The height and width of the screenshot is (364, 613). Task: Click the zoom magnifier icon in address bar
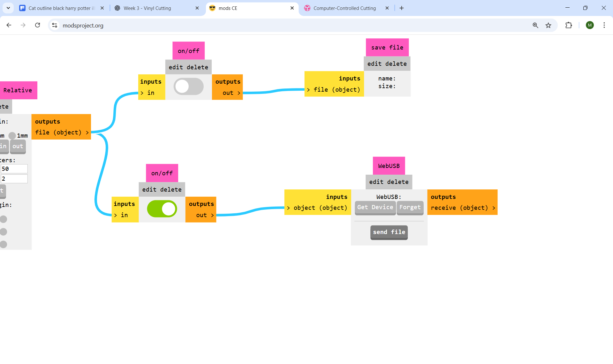[535, 25]
